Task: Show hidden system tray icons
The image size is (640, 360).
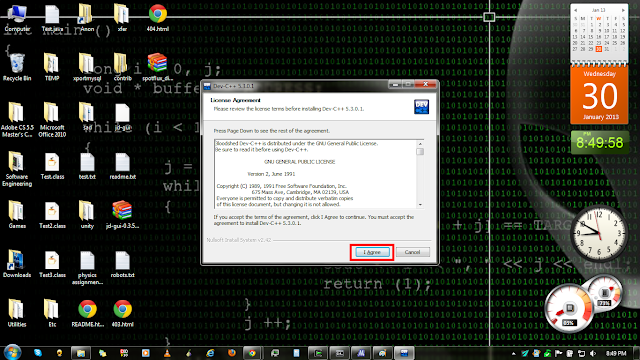Action: coord(513,353)
